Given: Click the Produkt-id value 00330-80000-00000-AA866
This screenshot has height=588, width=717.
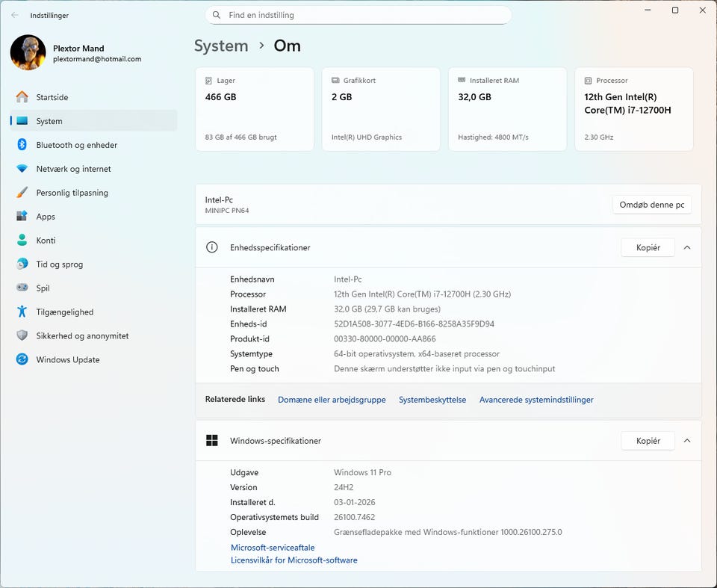Looking at the screenshot, I should pyautogui.click(x=385, y=338).
